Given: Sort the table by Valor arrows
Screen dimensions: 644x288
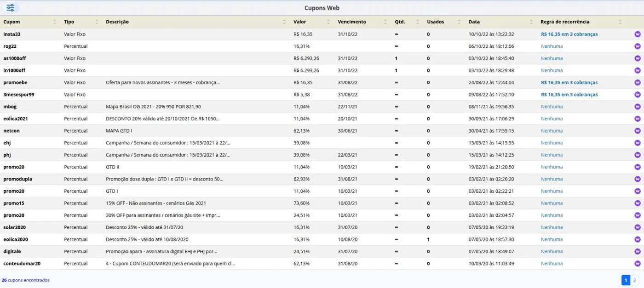Looking at the screenshot, I should pyautogui.click(x=328, y=22).
